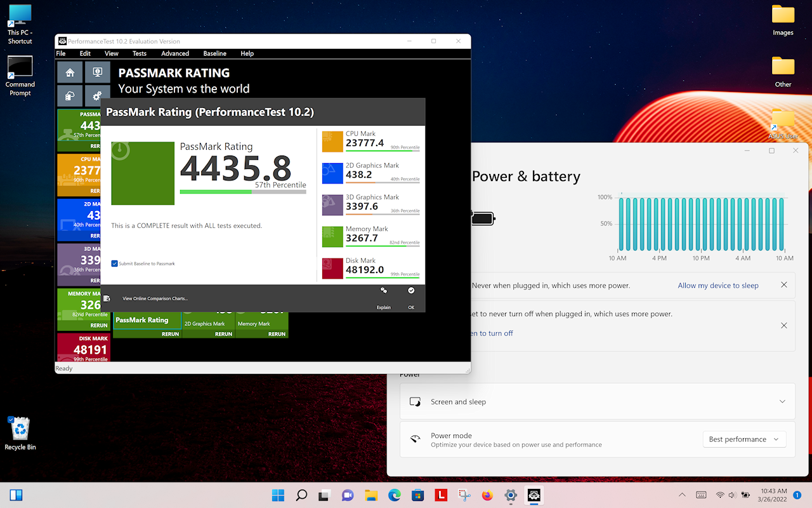
Task: Open the Tests menu
Action: (x=140, y=53)
